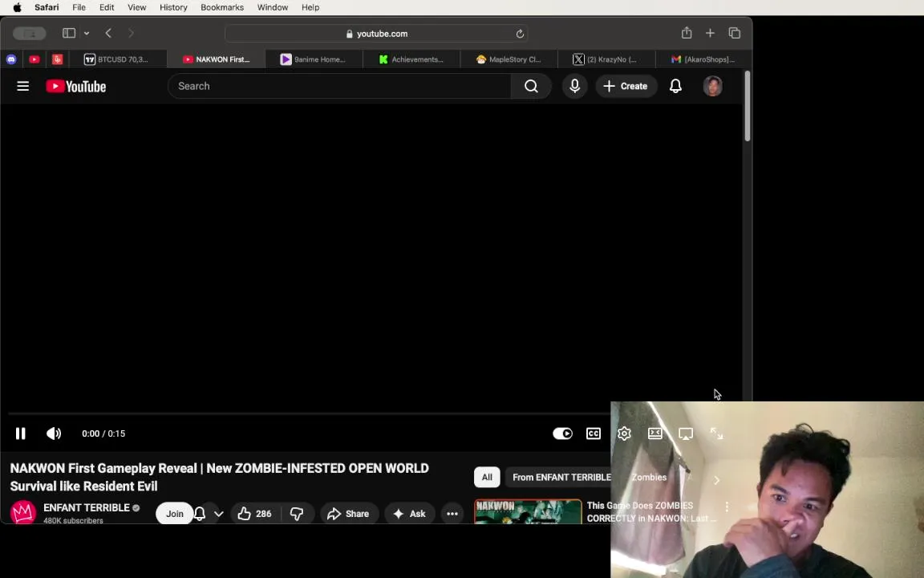The height and width of the screenshot is (578, 924).
Task: Switch to the KrazyNo X tab
Action: (x=606, y=59)
